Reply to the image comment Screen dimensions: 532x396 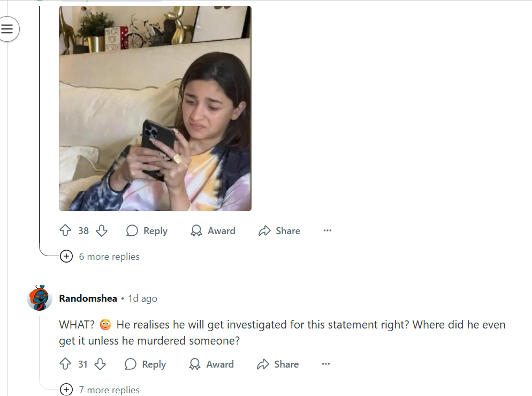[x=147, y=231]
